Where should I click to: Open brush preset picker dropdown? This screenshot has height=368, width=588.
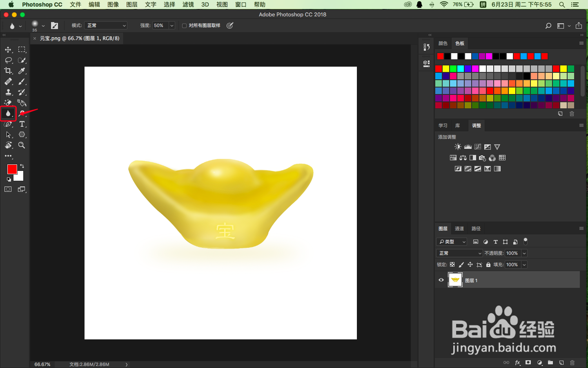[43, 26]
